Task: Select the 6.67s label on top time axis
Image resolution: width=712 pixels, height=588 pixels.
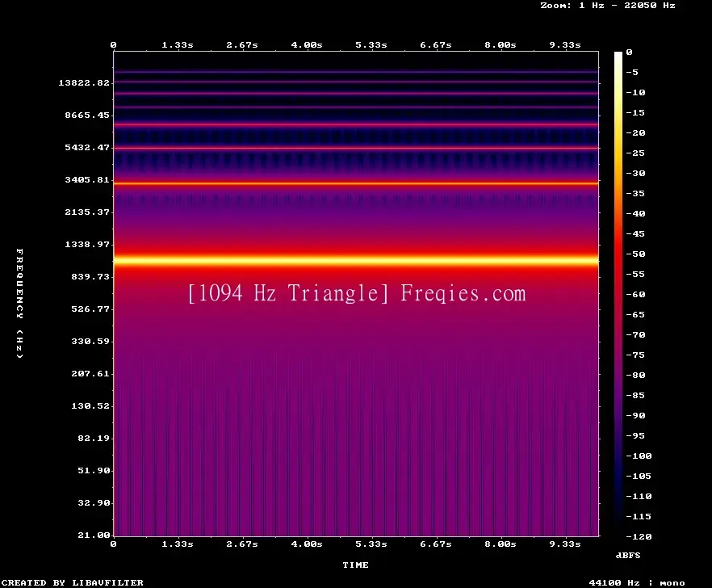Action: (x=435, y=45)
